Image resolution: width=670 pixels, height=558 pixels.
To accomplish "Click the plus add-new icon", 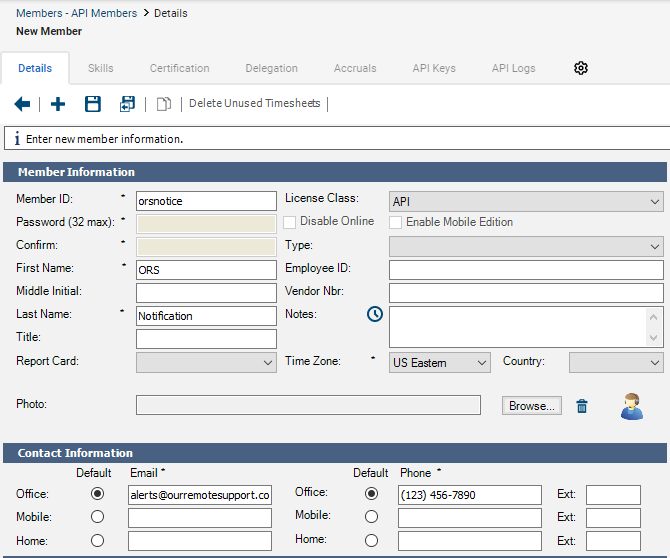I will (x=58, y=104).
